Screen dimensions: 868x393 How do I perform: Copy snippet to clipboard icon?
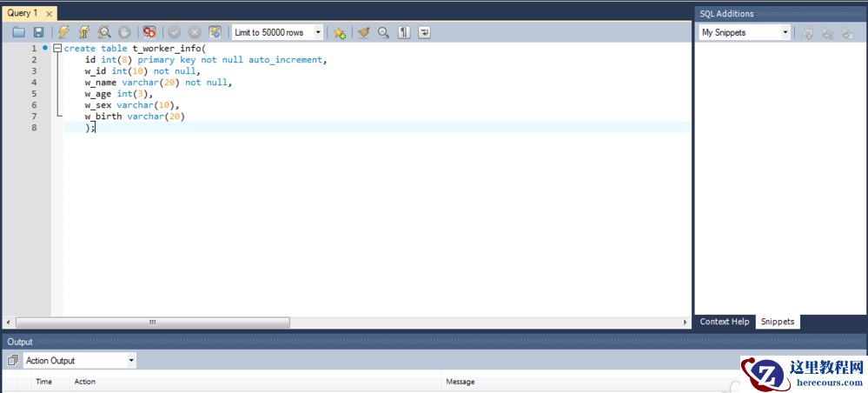click(x=847, y=33)
